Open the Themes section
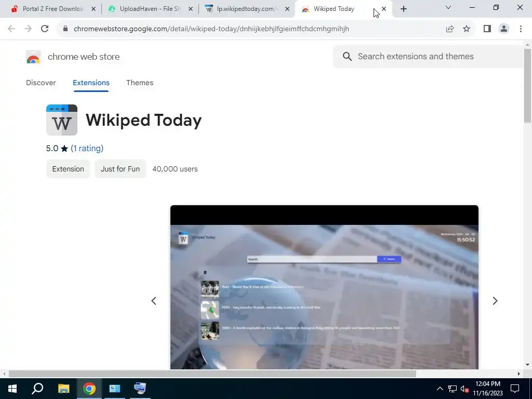 (140, 83)
